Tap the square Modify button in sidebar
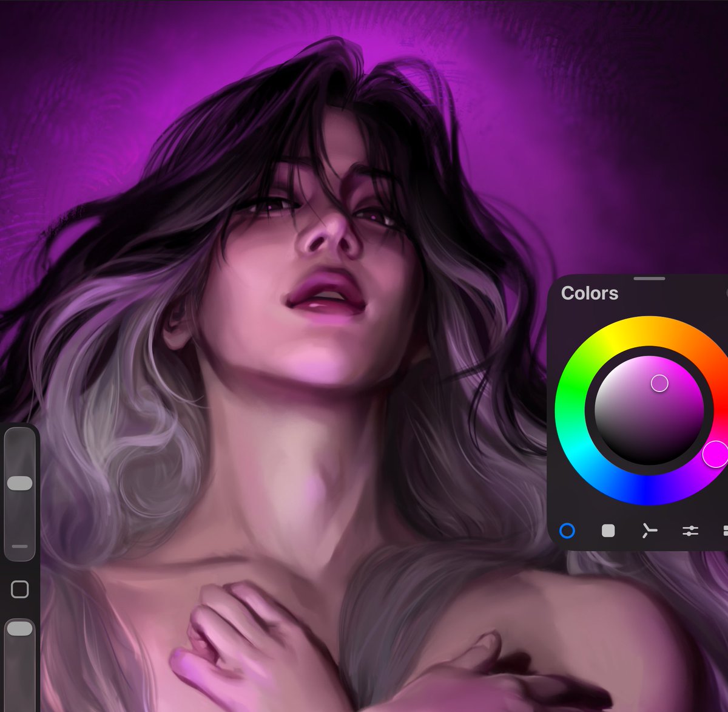 20,589
